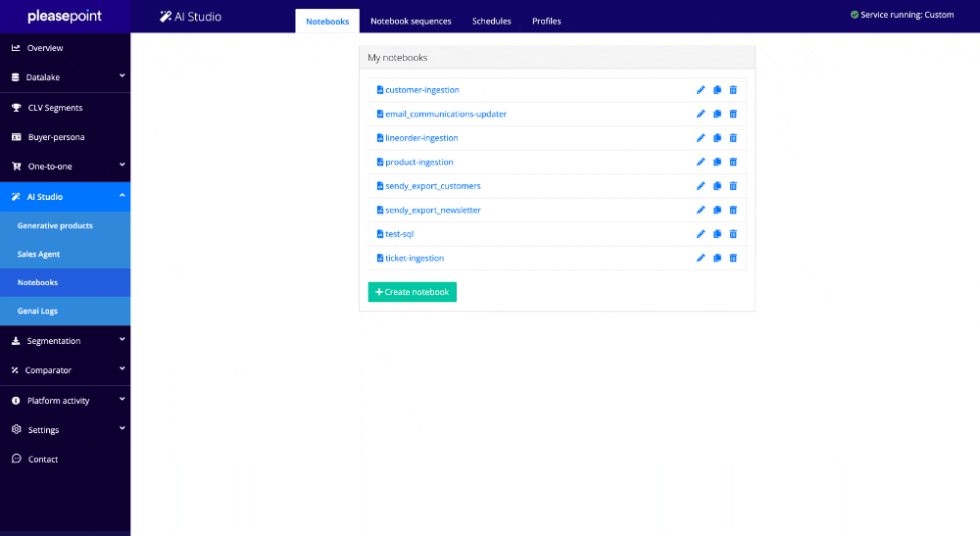Go to CLV Segments
The width and height of the screenshot is (980, 536).
[x=65, y=108]
